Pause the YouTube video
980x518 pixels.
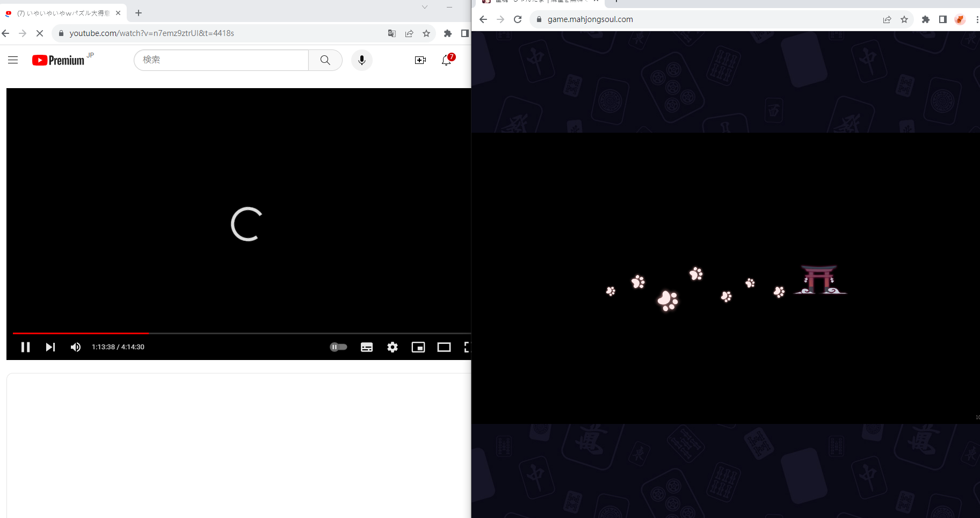pyautogui.click(x=25, y=347)
